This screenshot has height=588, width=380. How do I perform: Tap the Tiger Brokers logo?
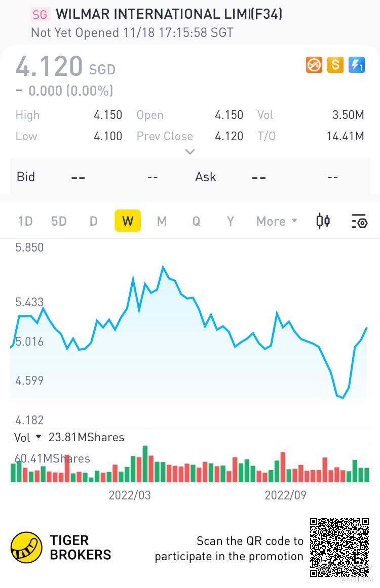[x=26, y=548]
